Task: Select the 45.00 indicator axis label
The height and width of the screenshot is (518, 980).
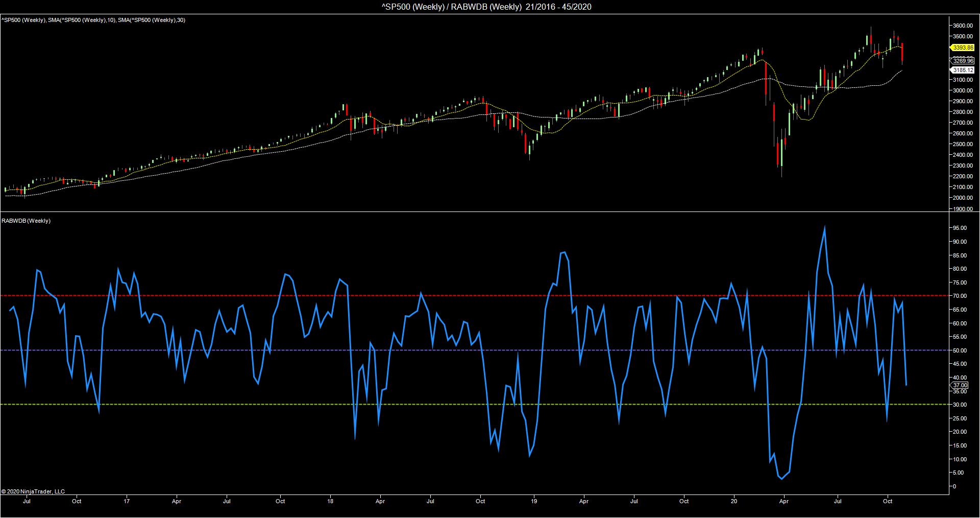Action: point(960,364)
